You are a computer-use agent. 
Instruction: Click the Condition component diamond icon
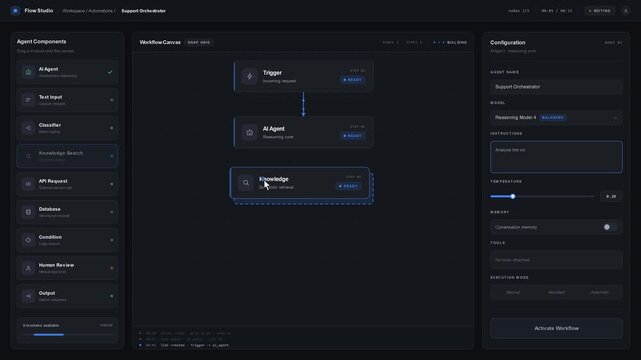coord(28,240)
